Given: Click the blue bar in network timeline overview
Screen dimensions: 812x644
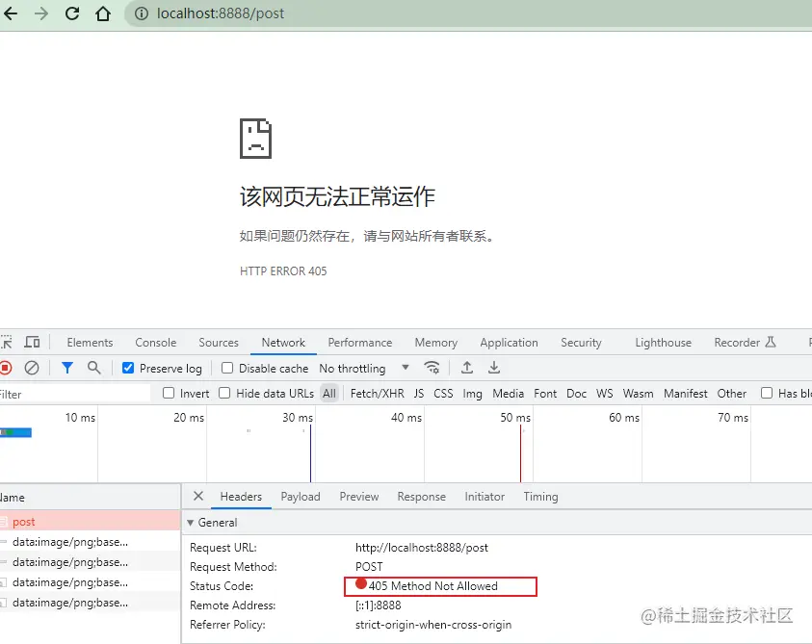Looking at the screenshot, I should coord(16,432).
